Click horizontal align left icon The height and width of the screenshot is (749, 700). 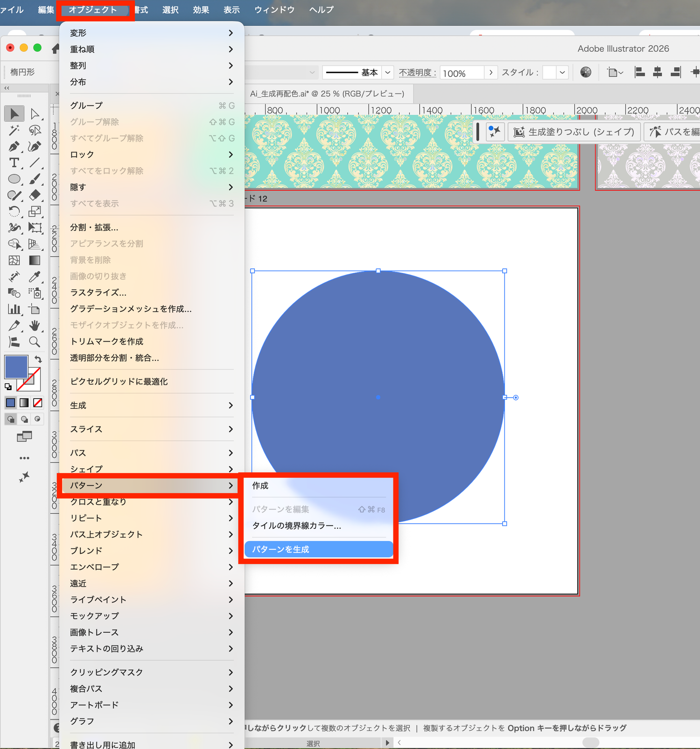point(640,72)
